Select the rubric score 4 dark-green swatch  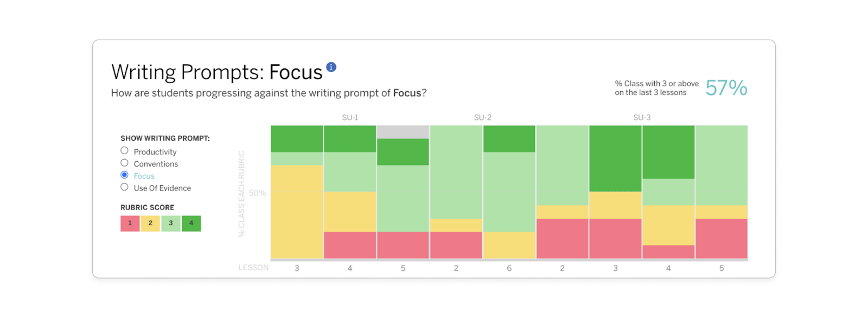pos(191,223)
